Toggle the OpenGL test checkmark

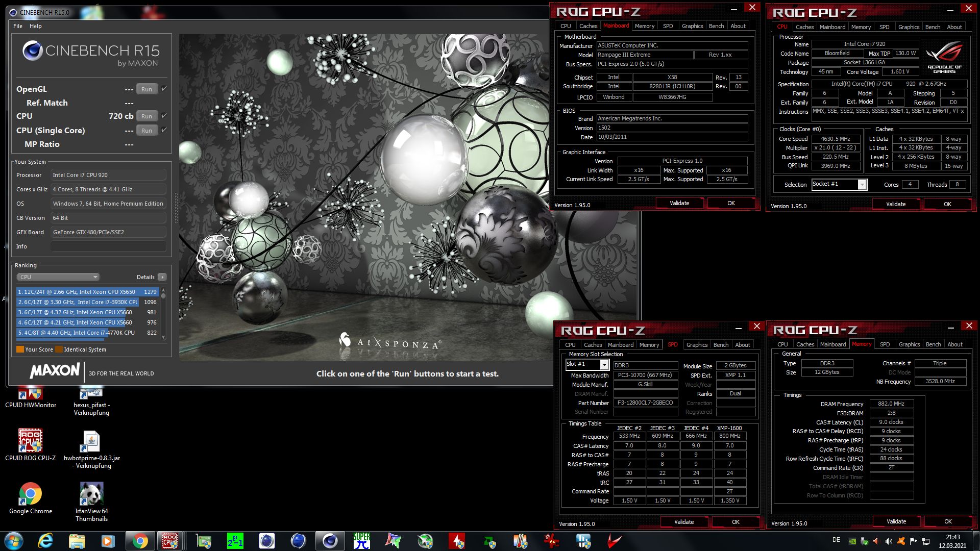pyautogui.click(x=164, y=89)
